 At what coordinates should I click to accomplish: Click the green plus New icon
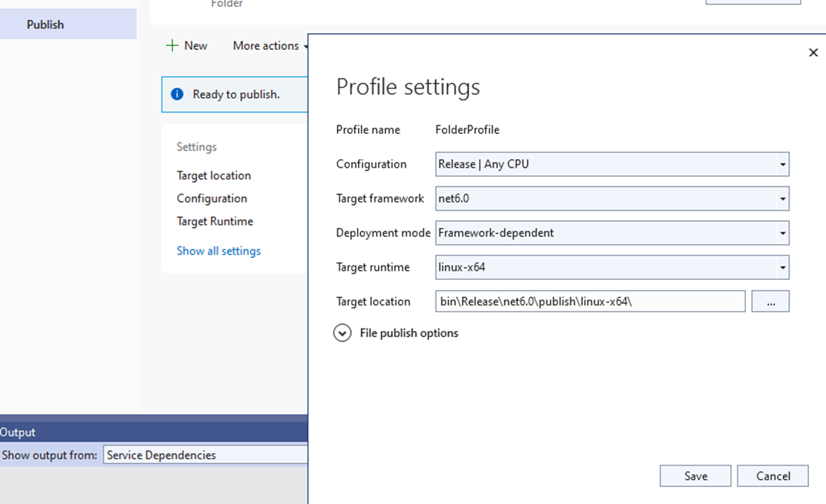click(x=172, y=46)
